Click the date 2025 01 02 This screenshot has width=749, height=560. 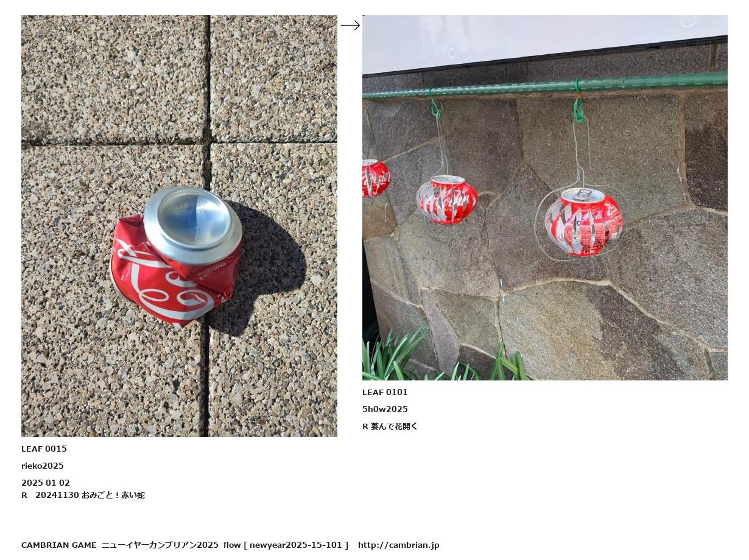pos(46,483)
